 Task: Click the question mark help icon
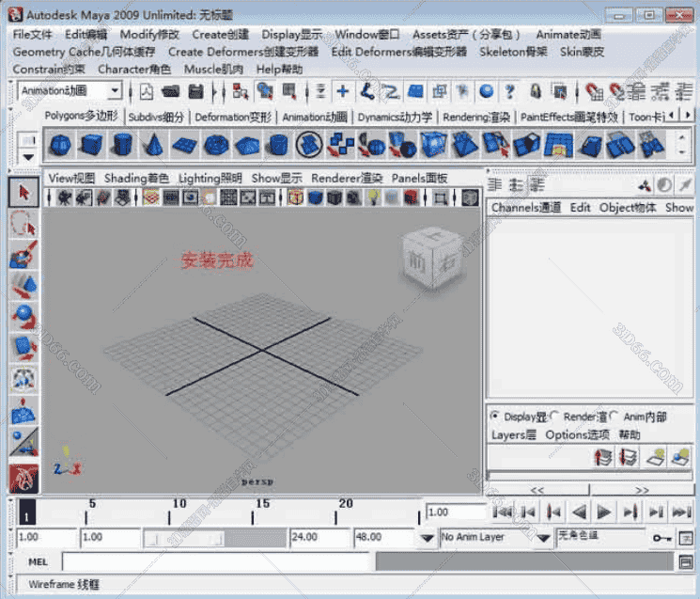(510, 91)
